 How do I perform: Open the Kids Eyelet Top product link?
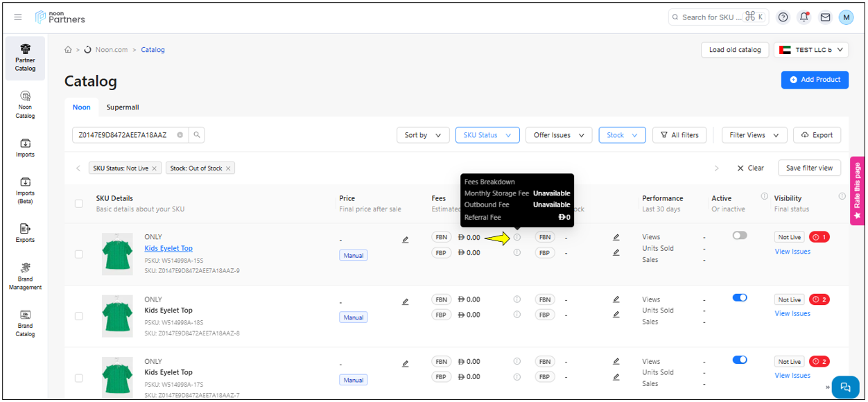(168, 248)
